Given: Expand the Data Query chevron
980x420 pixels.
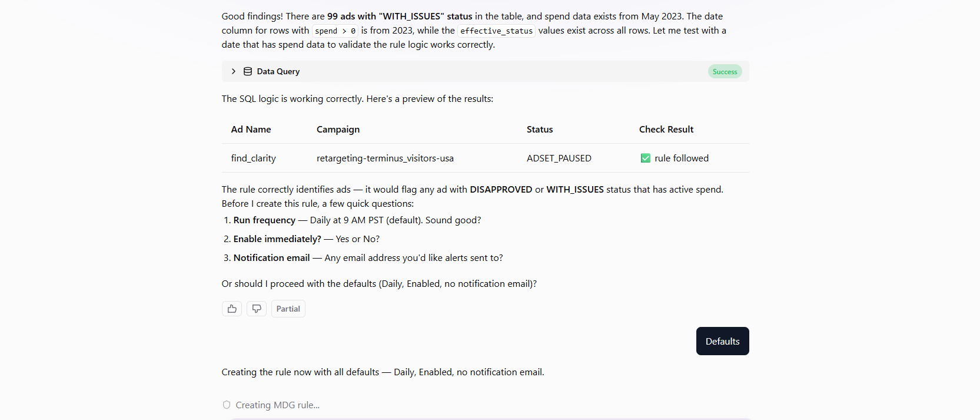Looking at the screenshot, I should click(234, 71).
